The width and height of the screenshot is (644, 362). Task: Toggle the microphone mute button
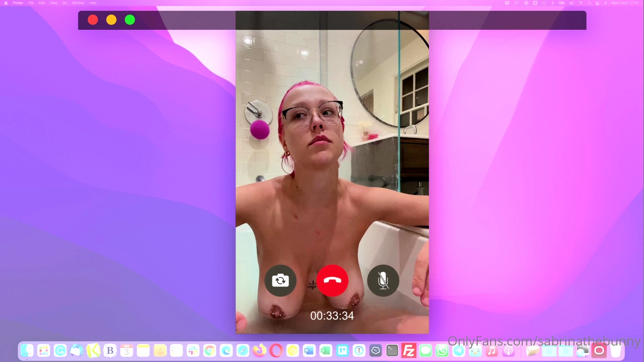(383, 280)
